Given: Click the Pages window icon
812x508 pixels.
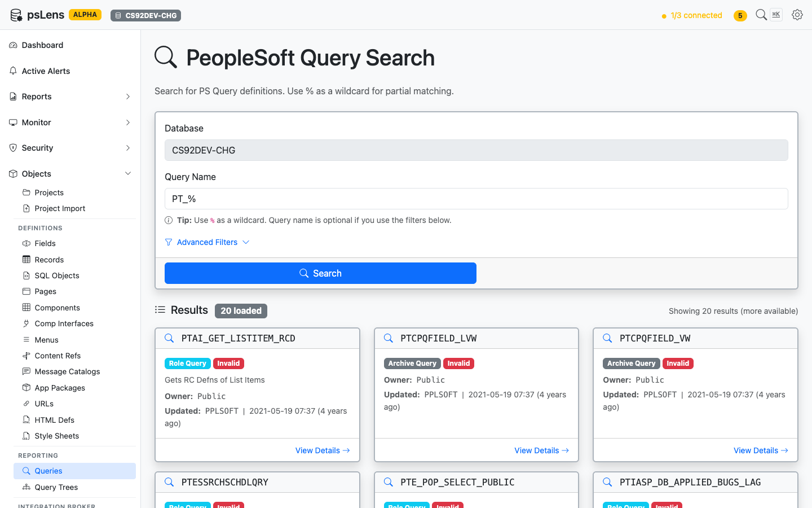Looking at the screenshot, I should 26,291.
